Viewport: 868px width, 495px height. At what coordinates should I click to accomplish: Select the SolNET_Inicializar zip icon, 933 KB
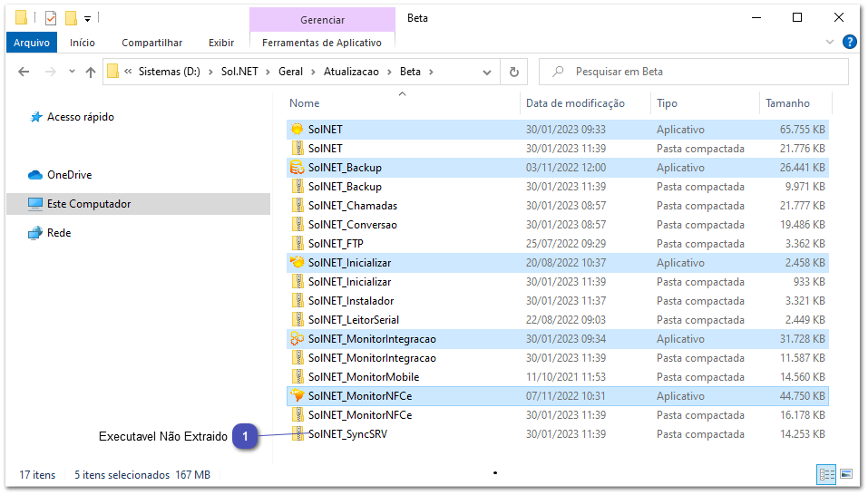coord(297,282)
